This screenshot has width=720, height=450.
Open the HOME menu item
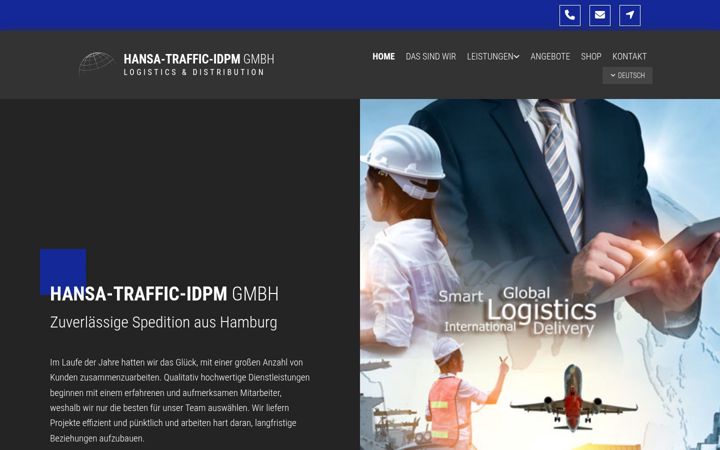(x=383, y=56)
